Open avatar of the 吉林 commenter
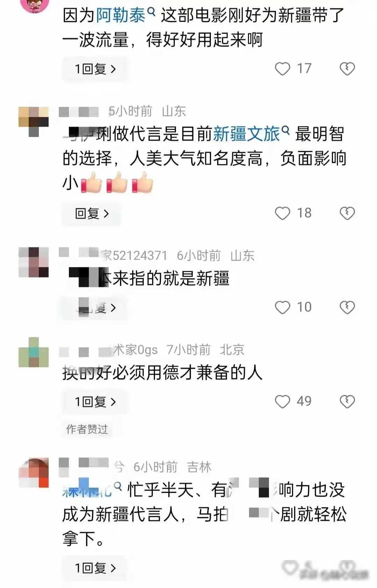 pos(34,472)
